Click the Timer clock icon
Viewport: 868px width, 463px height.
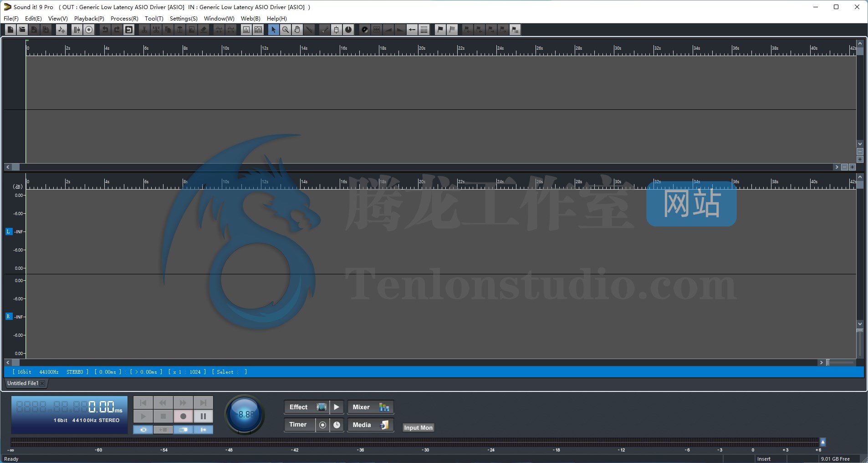point(337,425)
